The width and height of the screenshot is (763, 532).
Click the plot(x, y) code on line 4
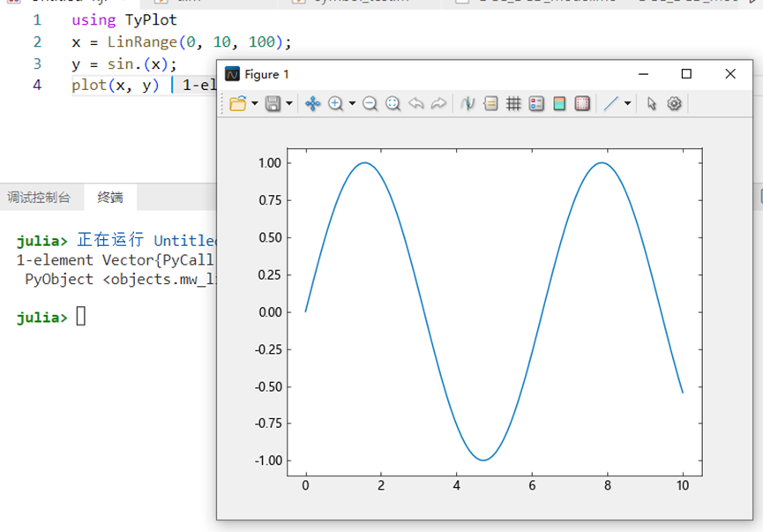coord(116,86)
